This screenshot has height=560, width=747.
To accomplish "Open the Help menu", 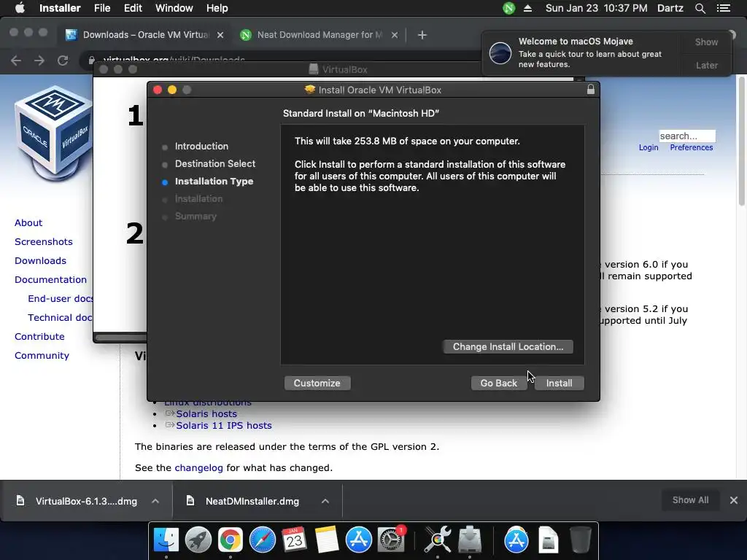I will pos(217,8).
